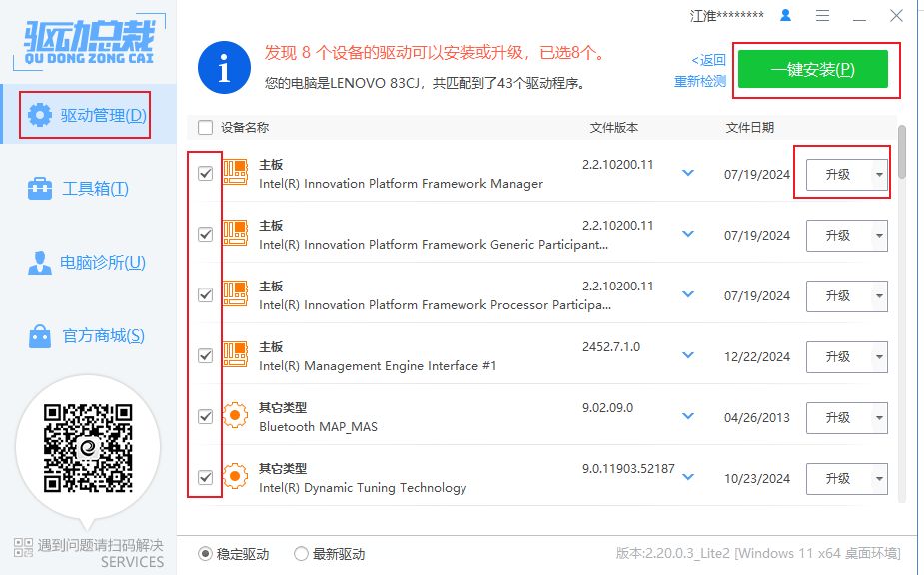
Task: Click the blue info icon
Action: (224, 68)
